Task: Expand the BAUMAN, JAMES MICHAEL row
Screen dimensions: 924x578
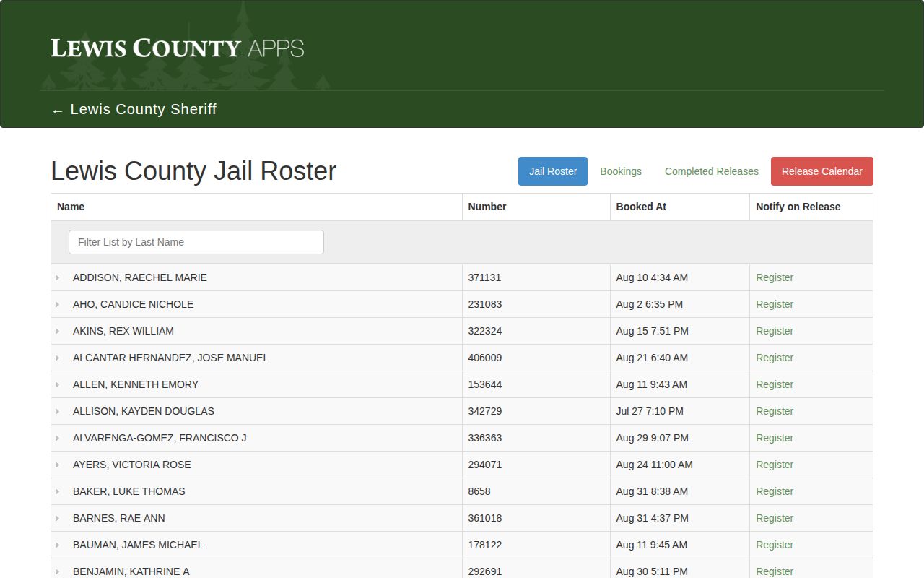Action: point(58,545)
